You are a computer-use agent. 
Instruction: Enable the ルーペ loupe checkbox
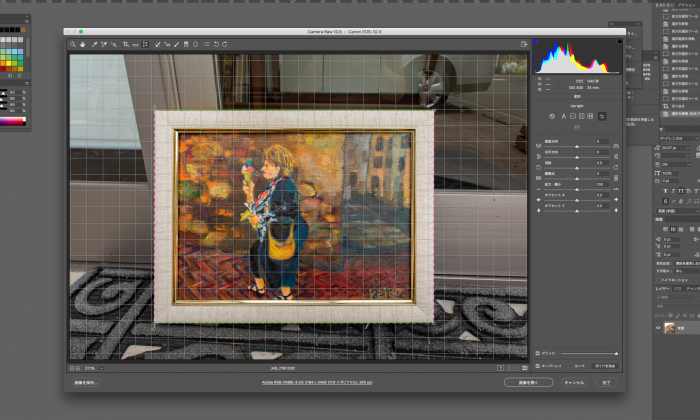[x=570, y=366]
